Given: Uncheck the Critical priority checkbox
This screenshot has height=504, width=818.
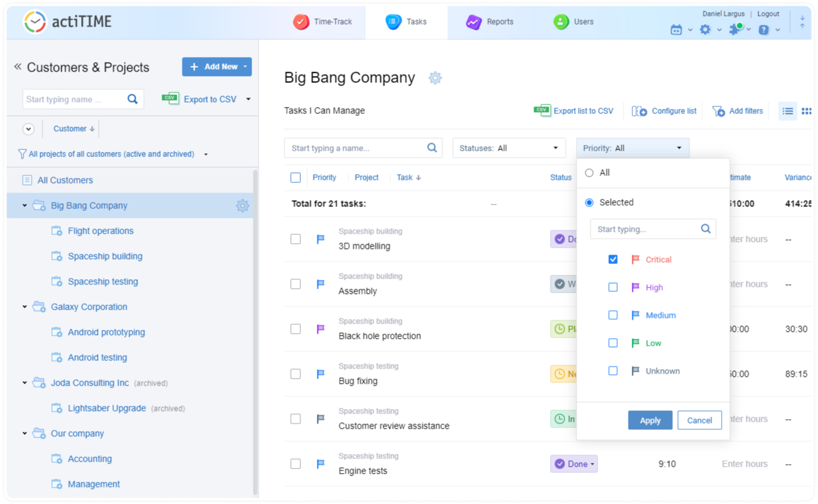Looking at the screenshot, I should 613,260.
